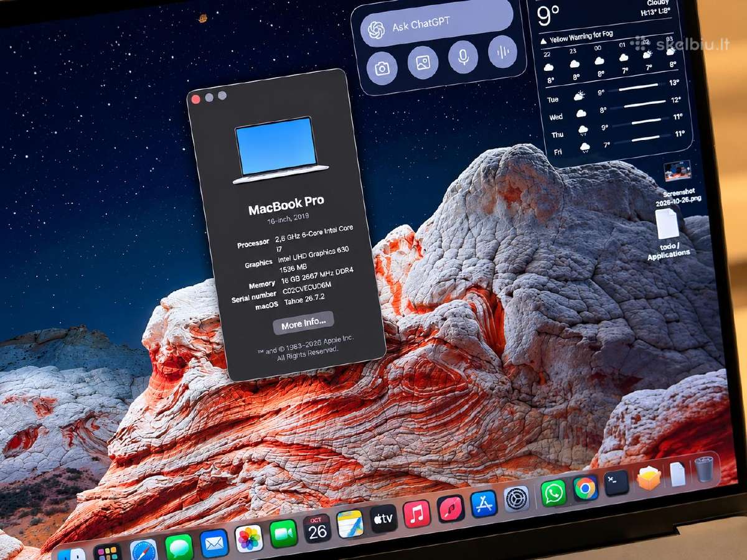Open System Settings gear in dock
Screen dimensions: 747x560
coord(517,498)
